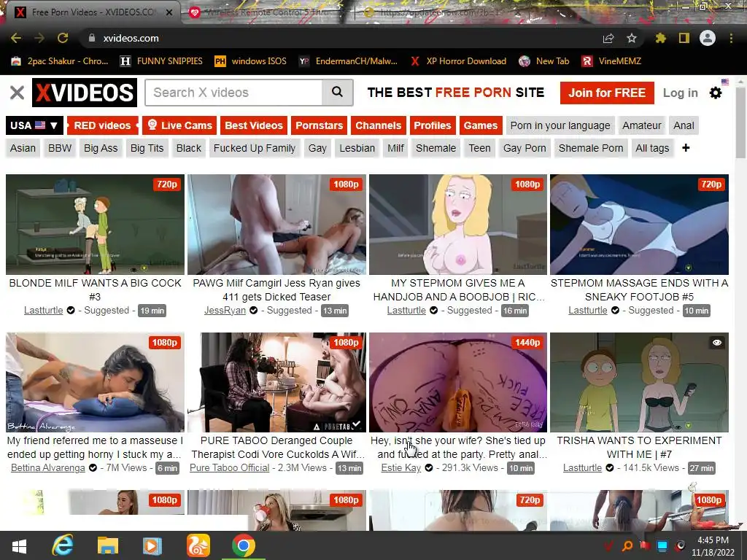Viewport: 747px width, 560px height.
Task: Open the FUNNY SNIPPIES bookmark
Action: 161,61
